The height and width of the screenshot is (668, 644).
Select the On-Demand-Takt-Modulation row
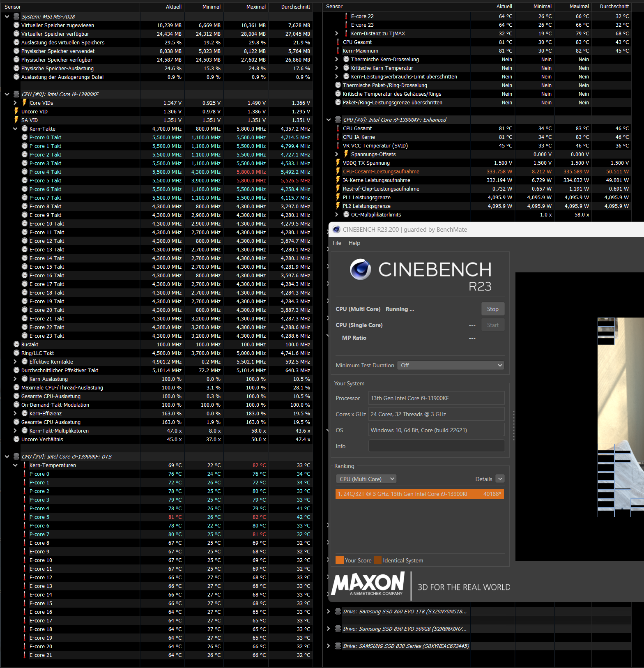click(x=156, y=405)
